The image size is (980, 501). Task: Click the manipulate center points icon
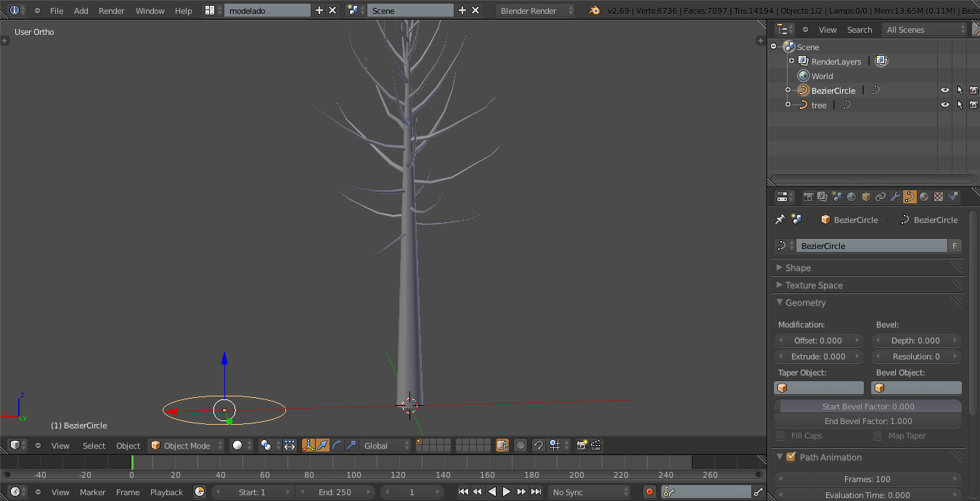[x=290, y=445]
